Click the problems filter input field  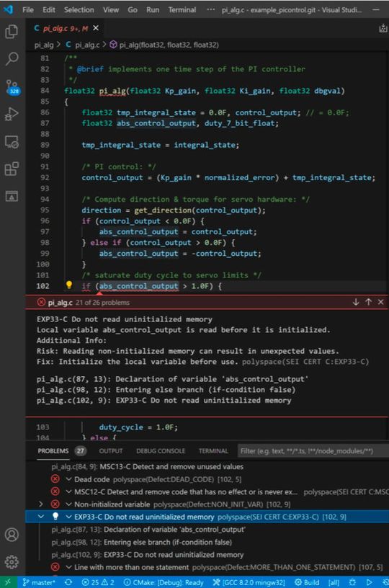(x=313, y=451)
